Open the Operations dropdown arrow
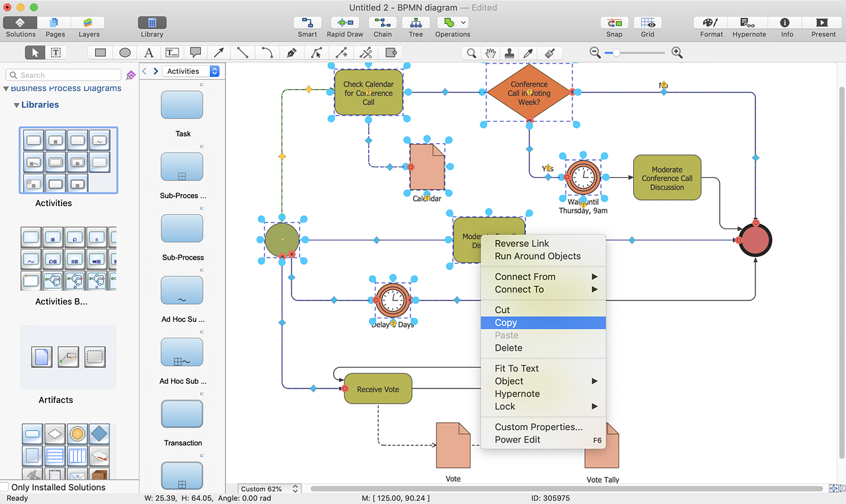The image size is (846, 504). 463,22
